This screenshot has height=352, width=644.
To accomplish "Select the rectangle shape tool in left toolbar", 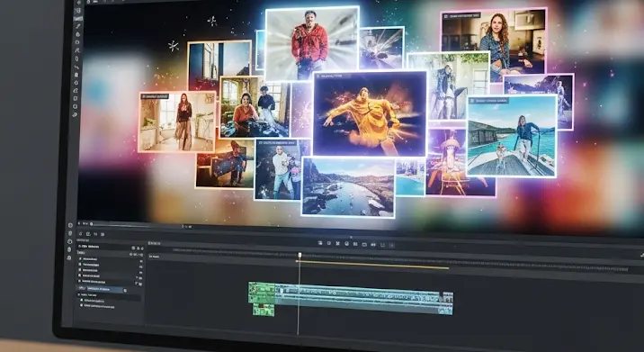I will (77, 42).
